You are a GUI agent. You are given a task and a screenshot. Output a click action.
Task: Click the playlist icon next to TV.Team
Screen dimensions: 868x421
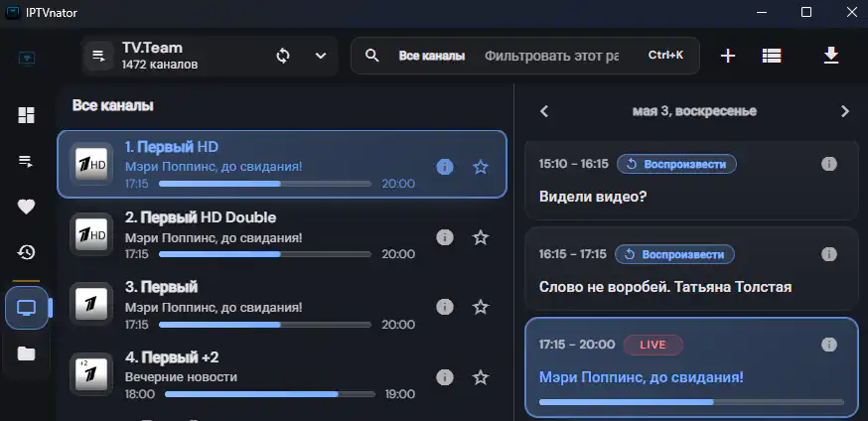(x=99, y=56)
